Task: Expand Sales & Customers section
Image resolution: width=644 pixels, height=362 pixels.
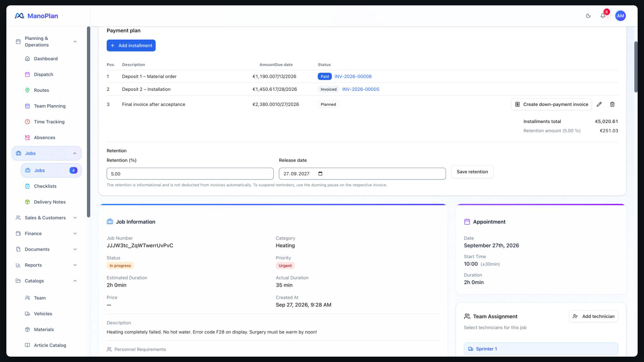Action: (46, 218)
